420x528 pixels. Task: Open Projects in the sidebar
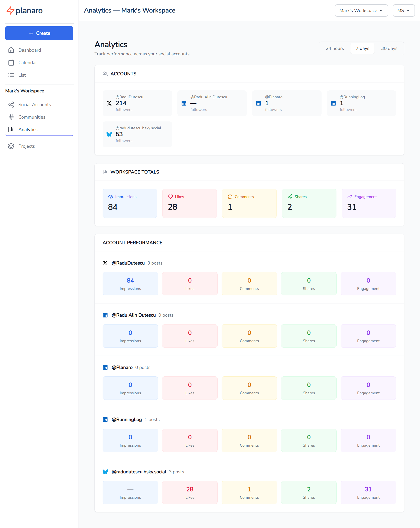click(39, 146)
